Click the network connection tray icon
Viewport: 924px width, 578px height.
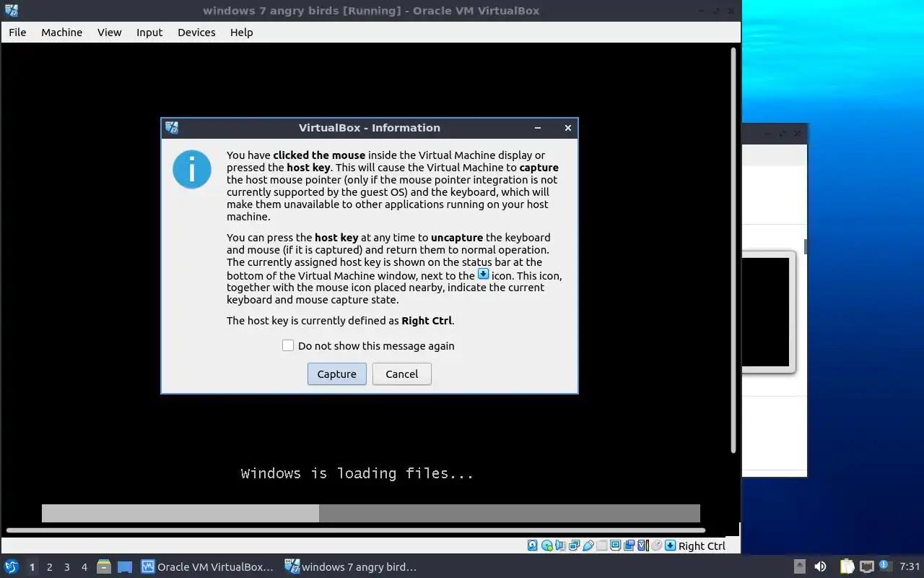(x=866, y=566)
